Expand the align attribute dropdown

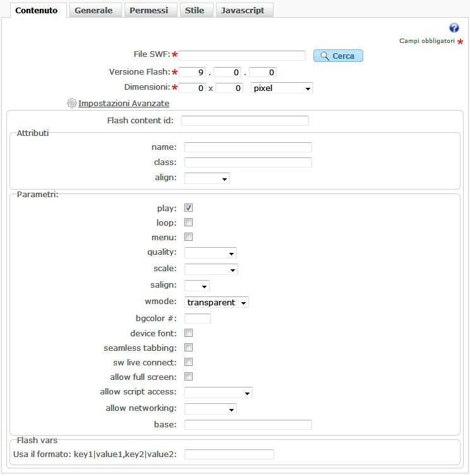(x=207, y=178)
